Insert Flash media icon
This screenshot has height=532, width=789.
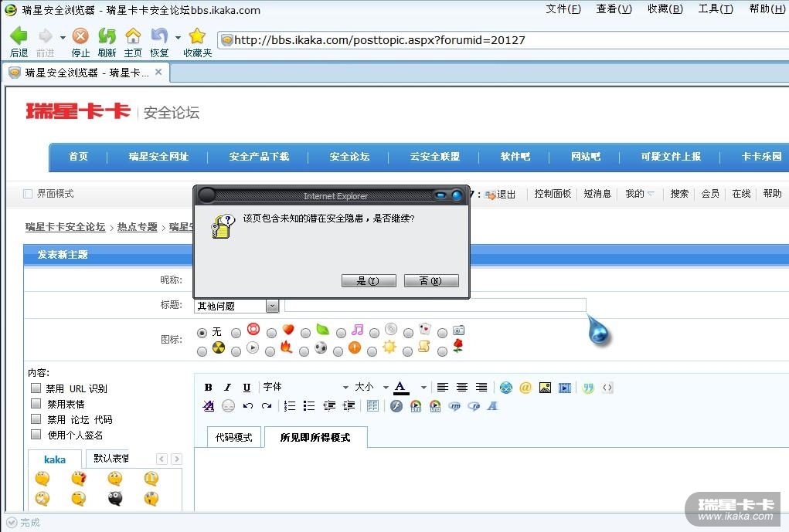click(396, 406)
